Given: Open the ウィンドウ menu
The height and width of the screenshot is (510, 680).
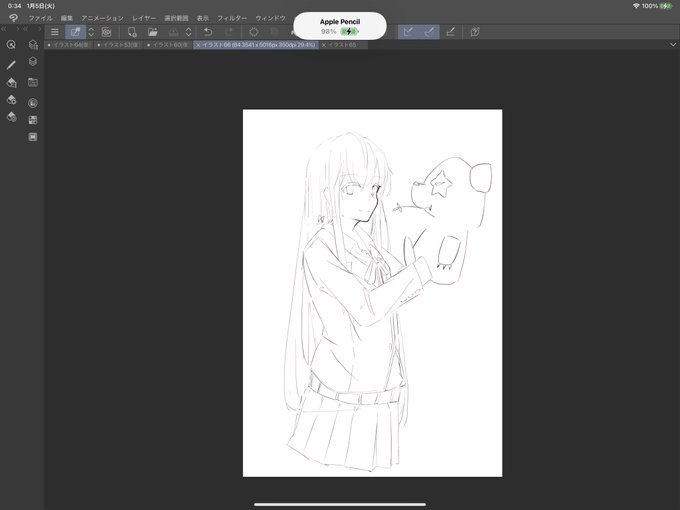Looking at the screenshot, I should coord(270,18).
